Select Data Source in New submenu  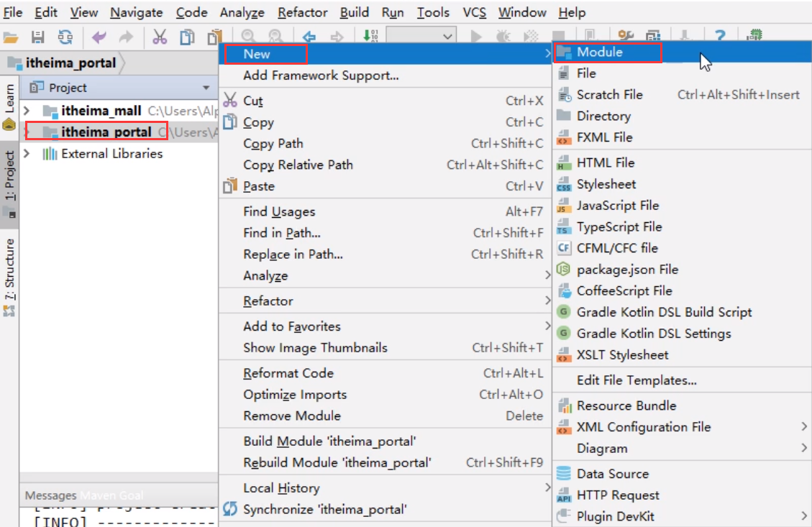[682, 474]
